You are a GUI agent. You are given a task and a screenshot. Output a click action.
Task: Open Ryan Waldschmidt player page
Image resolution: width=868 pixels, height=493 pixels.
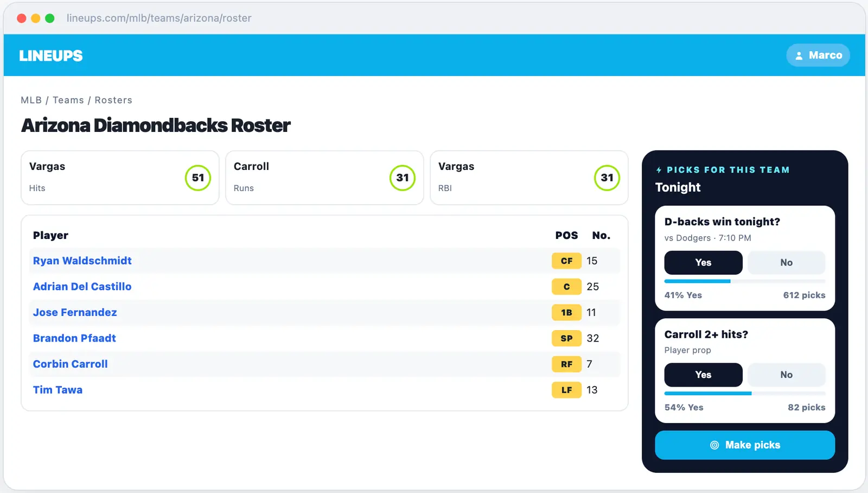(x=82, y=261)
